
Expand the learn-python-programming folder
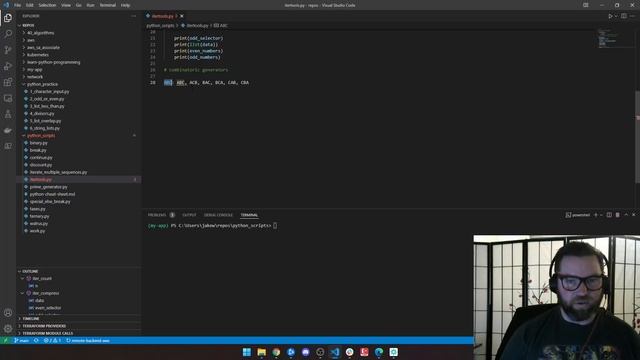pyautogui.click(x=53, y=62)
